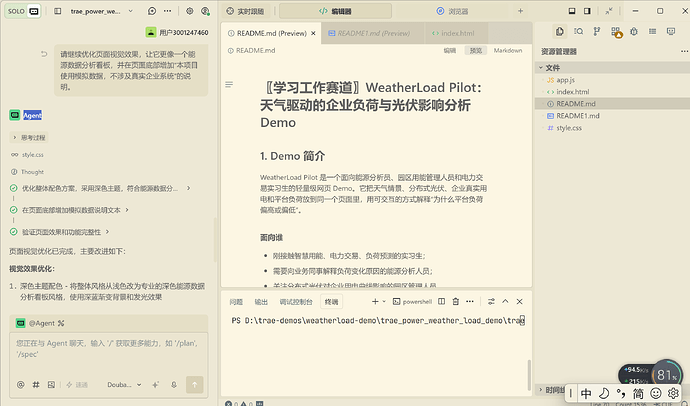Open 资源管理器 more actions menu
Image resolution: width=690 pixels, height=406 pixels.
pos(684,51)
